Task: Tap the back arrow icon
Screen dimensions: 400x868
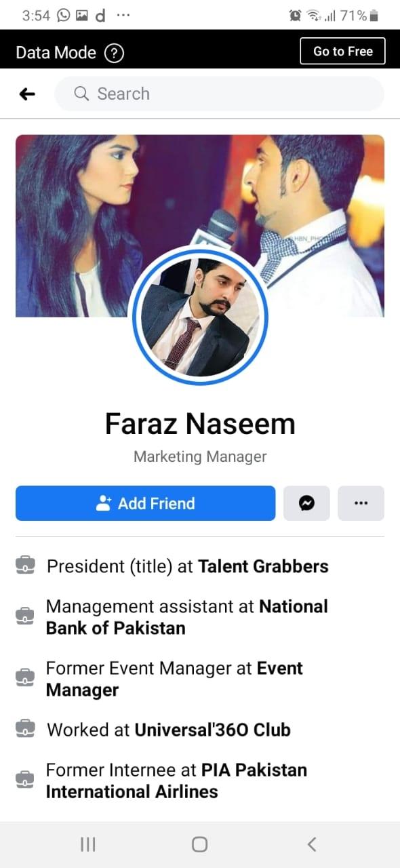Action: (27, 94)
